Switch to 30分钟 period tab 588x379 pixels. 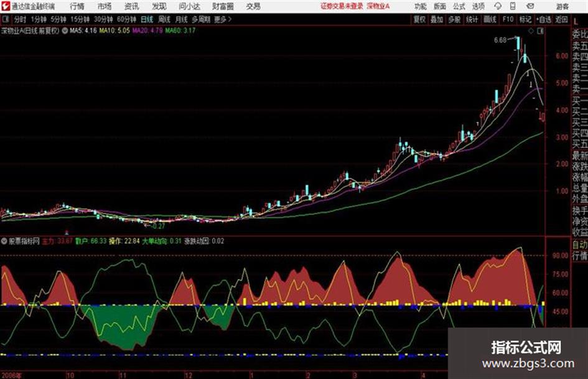point(103,19)
